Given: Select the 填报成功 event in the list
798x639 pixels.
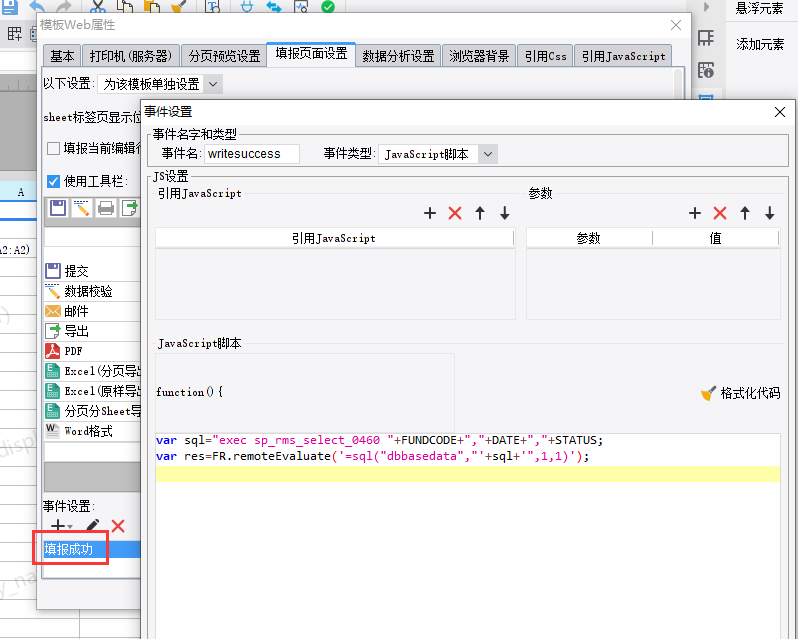Looking at the screenshot, I should click(x=92, y=549).
